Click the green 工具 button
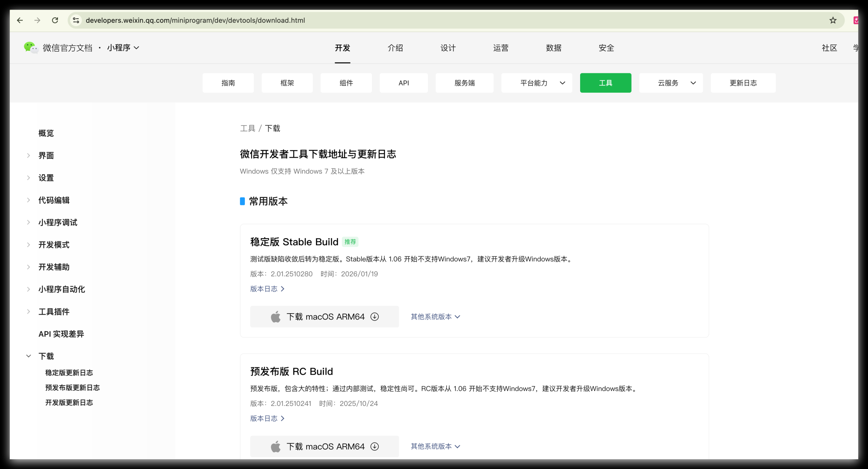 click(x=606, y=83)
